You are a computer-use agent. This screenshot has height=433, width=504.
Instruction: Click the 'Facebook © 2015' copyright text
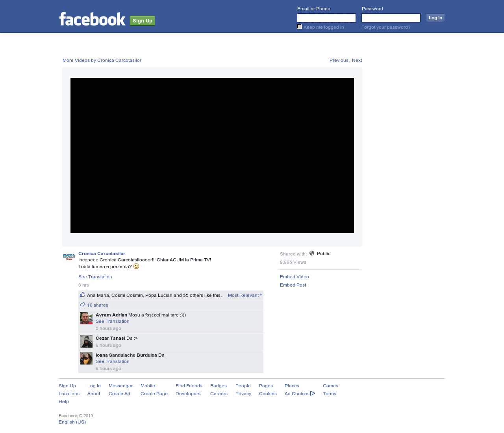point(76,416)
